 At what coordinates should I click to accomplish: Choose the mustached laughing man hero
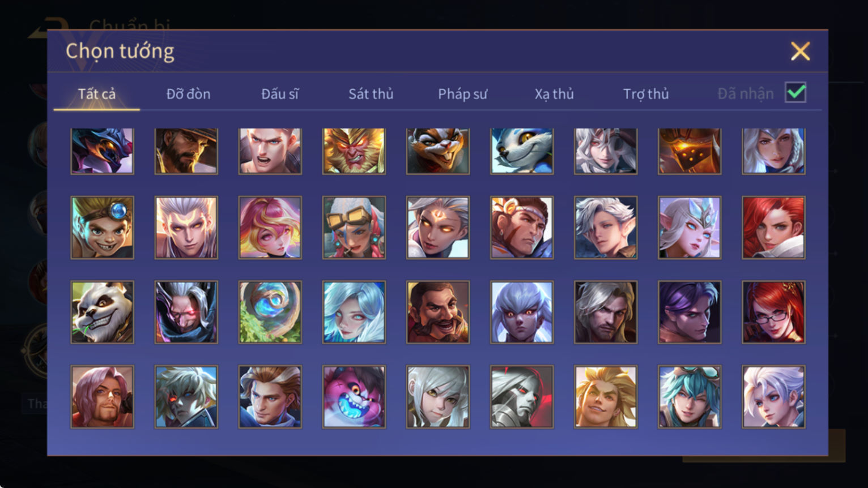coord(438,312)
